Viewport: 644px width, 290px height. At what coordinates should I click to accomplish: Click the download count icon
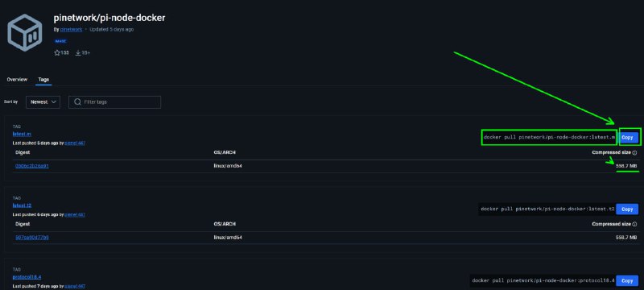click(x=77, y=53)
